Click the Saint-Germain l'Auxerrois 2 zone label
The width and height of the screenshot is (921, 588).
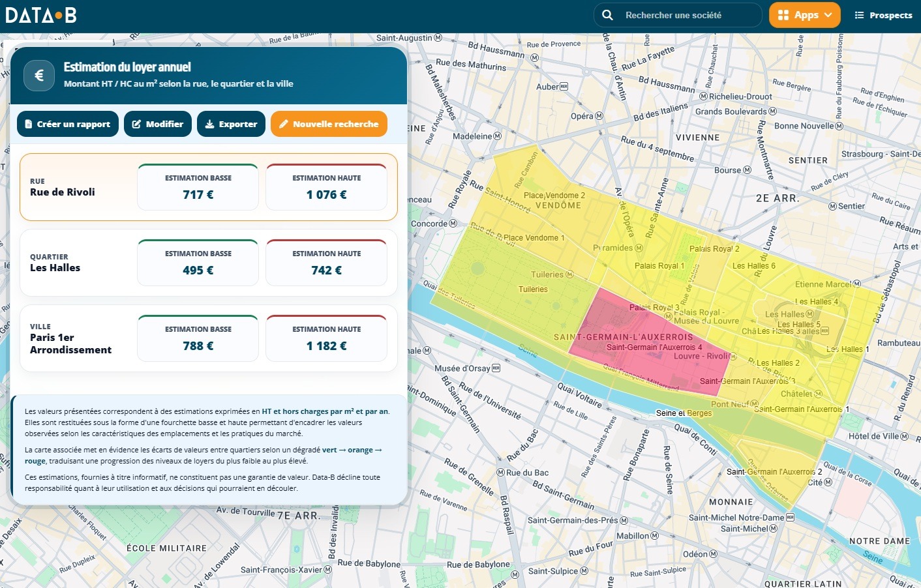pyautogui.click(x=774, y=472)
